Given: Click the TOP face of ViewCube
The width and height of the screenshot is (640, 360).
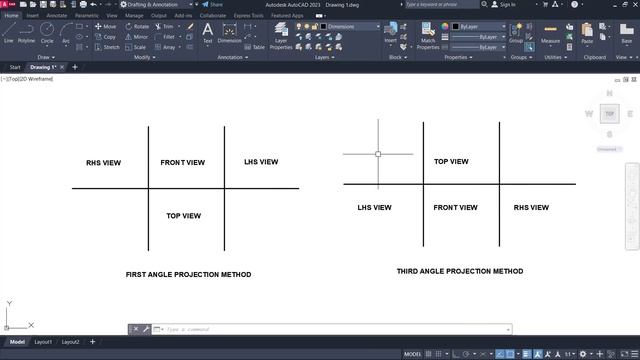Looking at the screenshot, I should (x=609, y=114).
